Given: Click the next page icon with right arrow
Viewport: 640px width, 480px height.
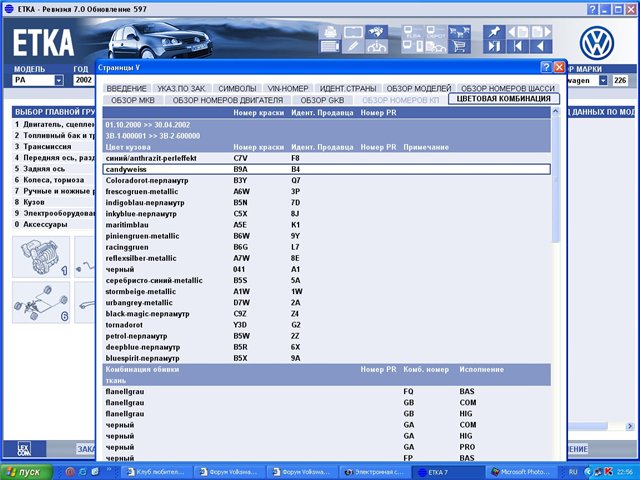Looking at the screenshot, I should (541, 32).
